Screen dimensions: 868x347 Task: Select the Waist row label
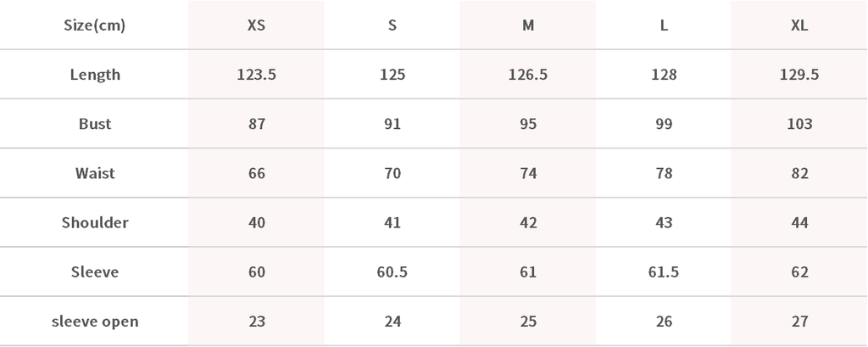click(95, 173)
